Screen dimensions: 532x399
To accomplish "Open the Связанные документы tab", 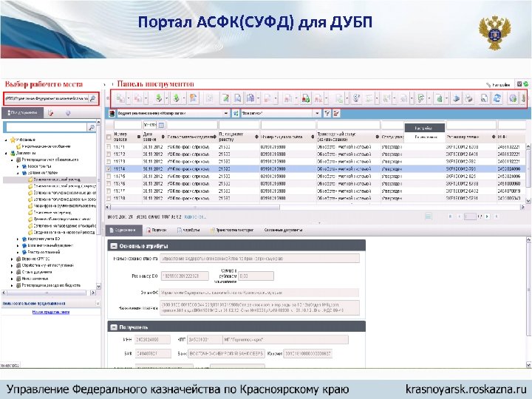I will 283,230.
